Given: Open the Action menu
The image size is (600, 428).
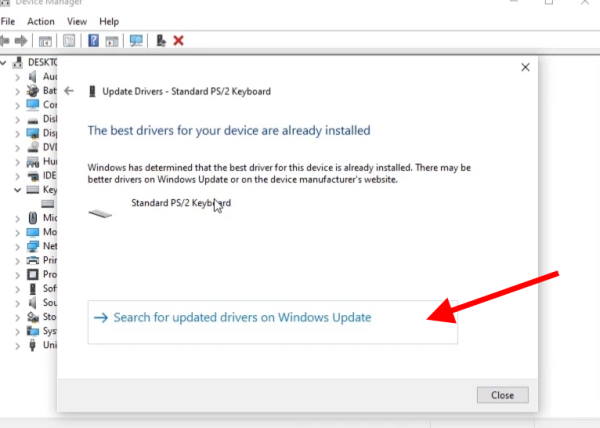Looking at the screenshot, I should [41, 21].
